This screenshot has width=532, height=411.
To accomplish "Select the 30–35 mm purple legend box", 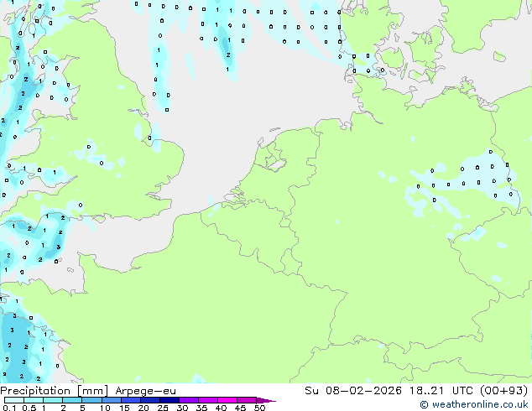I will pyautogui.click(x=189, y=400).
